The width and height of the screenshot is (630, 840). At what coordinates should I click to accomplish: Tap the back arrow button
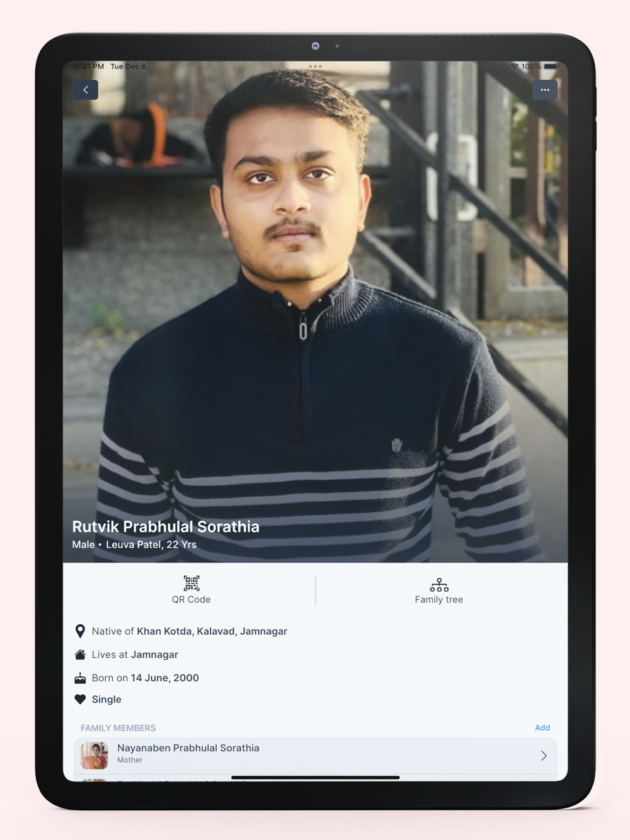point(86,90)
